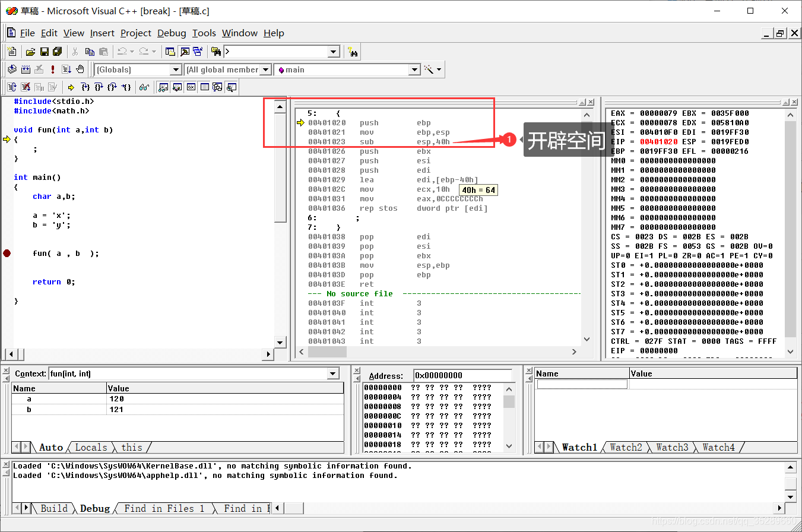
Task: Click the Apply Code Changes icon
Action: click(52, 87)
